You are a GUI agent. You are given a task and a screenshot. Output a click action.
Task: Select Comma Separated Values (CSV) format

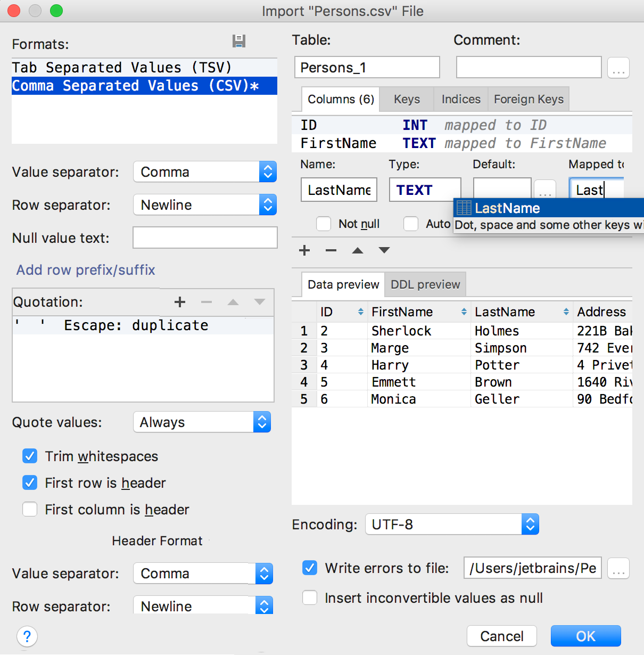click(144, 86)
